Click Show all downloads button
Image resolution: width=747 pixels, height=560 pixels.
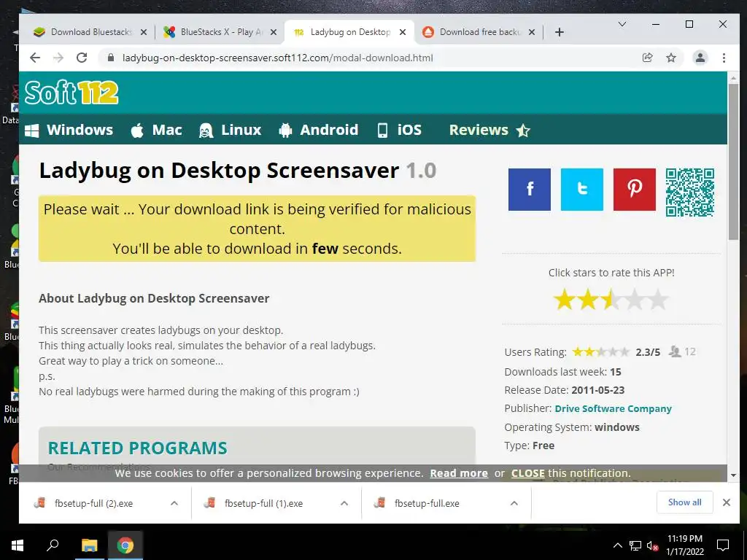[x=684, y=502]
